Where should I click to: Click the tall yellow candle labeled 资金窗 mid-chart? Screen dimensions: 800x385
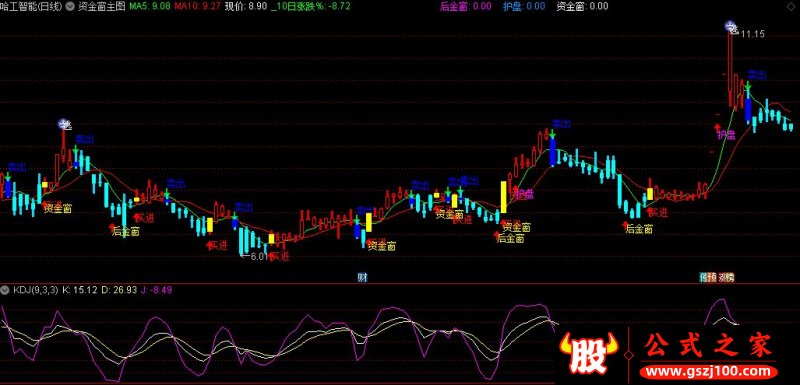(x=504, y=197)
